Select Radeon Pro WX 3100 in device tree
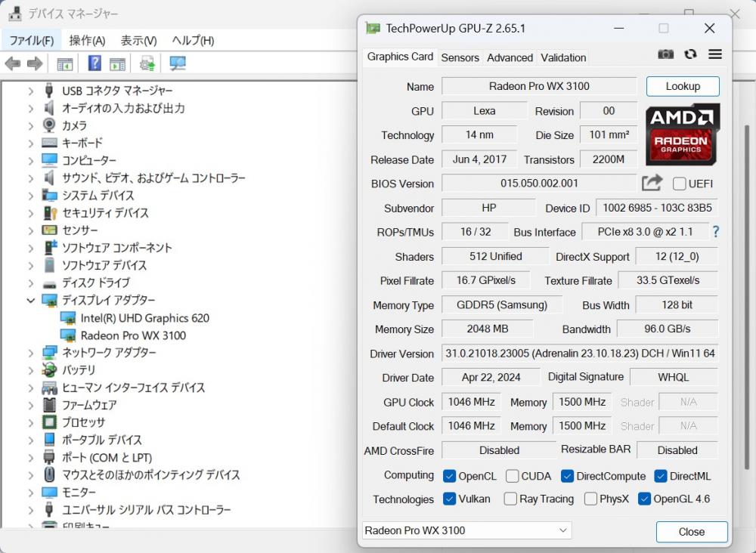756x553 pixels. 133,335
